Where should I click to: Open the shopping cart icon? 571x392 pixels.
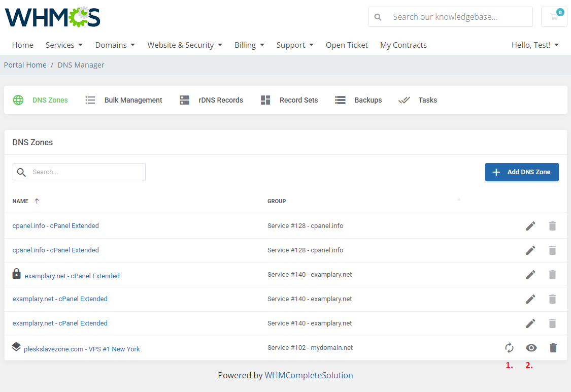click(554, 17)
